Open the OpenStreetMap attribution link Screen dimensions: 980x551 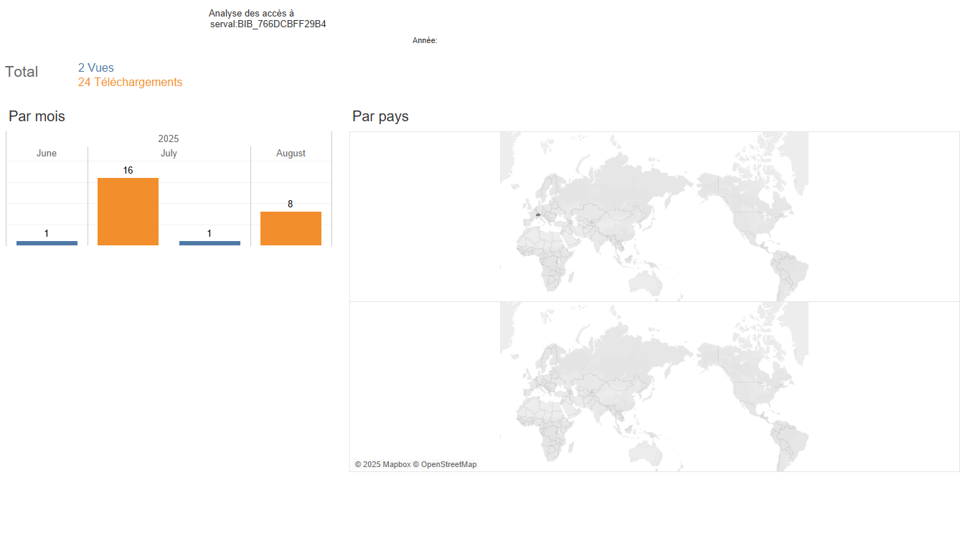click(x=448, y=465)
